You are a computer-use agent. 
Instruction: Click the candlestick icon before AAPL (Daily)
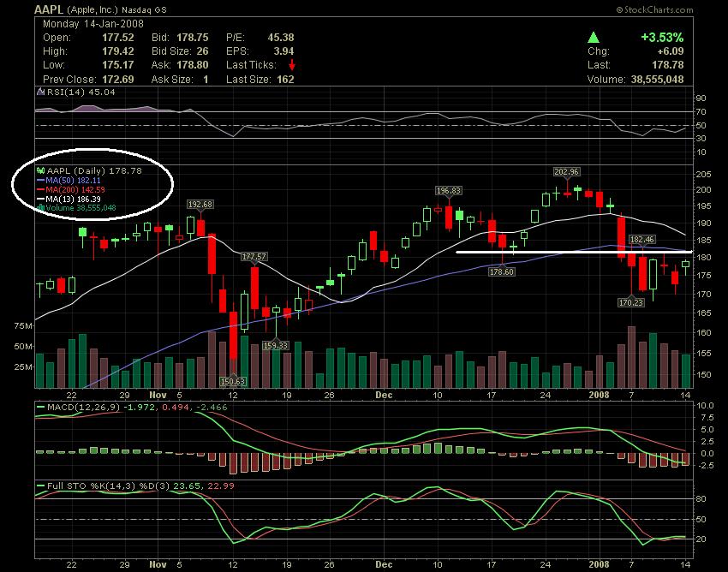point(40,171)
